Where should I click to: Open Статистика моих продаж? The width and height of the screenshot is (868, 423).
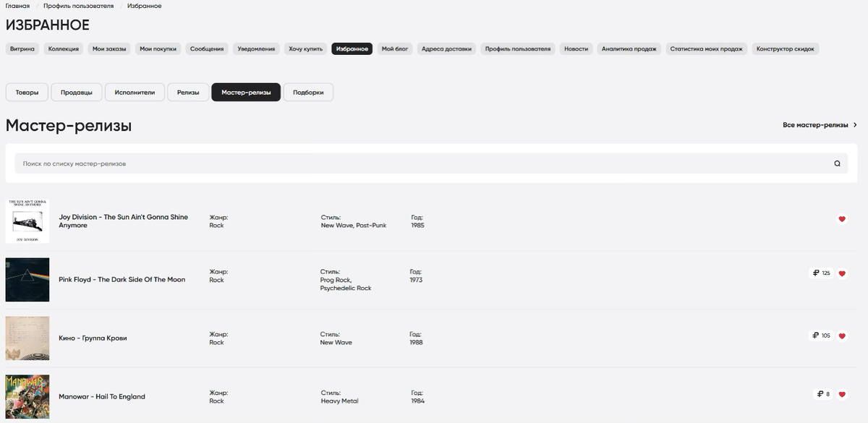coord(707,49)
